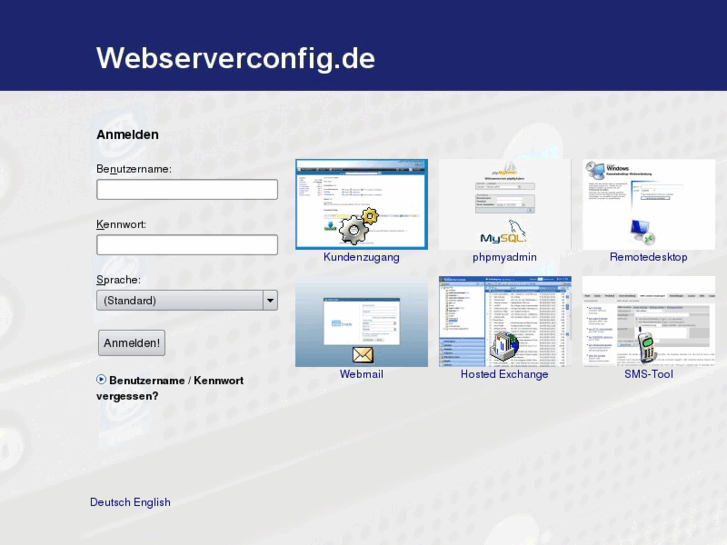The width and height of the screenshot is (727, 545).
Task: Click the Anmelden! login button
Action: point(132,343)
